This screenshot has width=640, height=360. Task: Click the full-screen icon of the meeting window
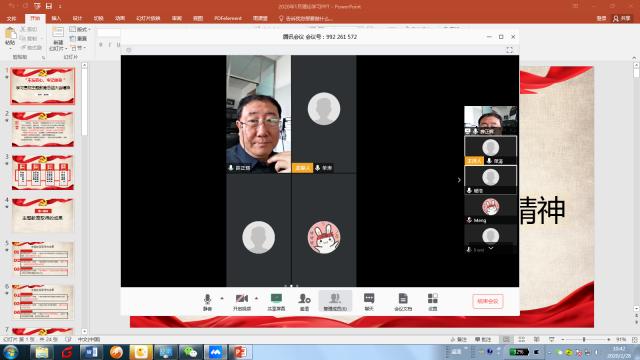click(x=509, y=50)
